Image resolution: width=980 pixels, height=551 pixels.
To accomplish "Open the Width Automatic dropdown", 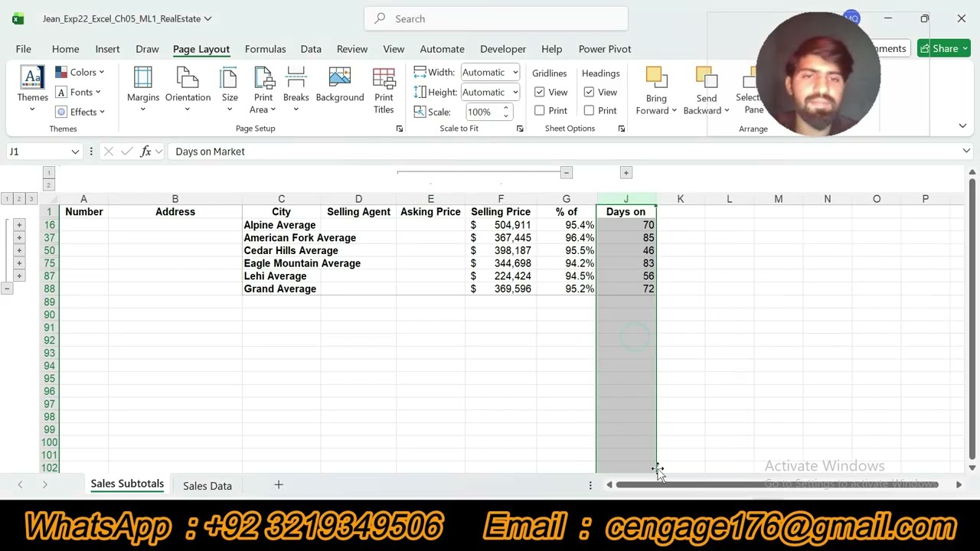I will coord(515,72).
